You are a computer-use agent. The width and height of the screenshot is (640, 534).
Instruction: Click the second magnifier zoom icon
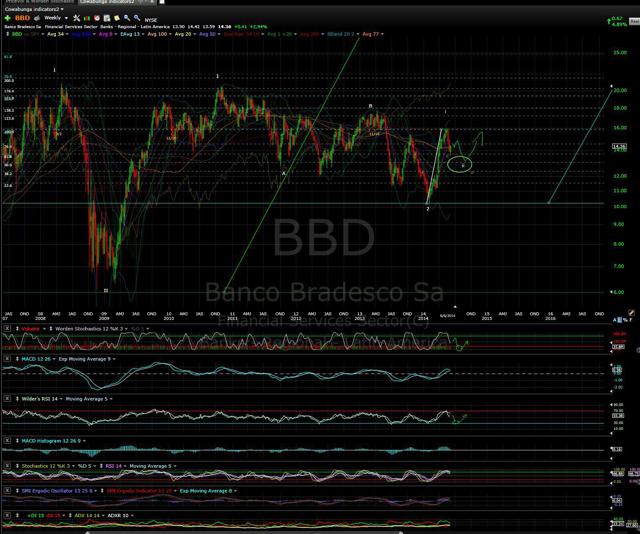tap(137, 18)
